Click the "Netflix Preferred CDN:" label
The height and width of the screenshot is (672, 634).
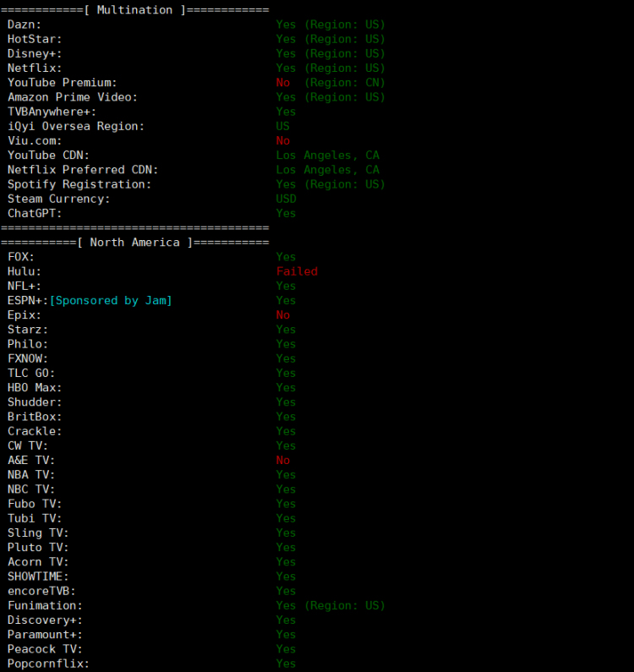pos(83,170)
